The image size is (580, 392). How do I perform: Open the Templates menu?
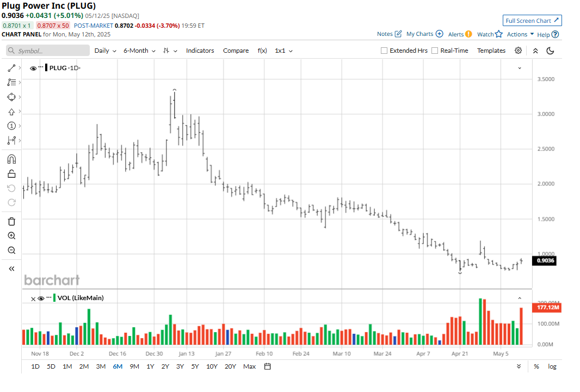coord(491,51)
